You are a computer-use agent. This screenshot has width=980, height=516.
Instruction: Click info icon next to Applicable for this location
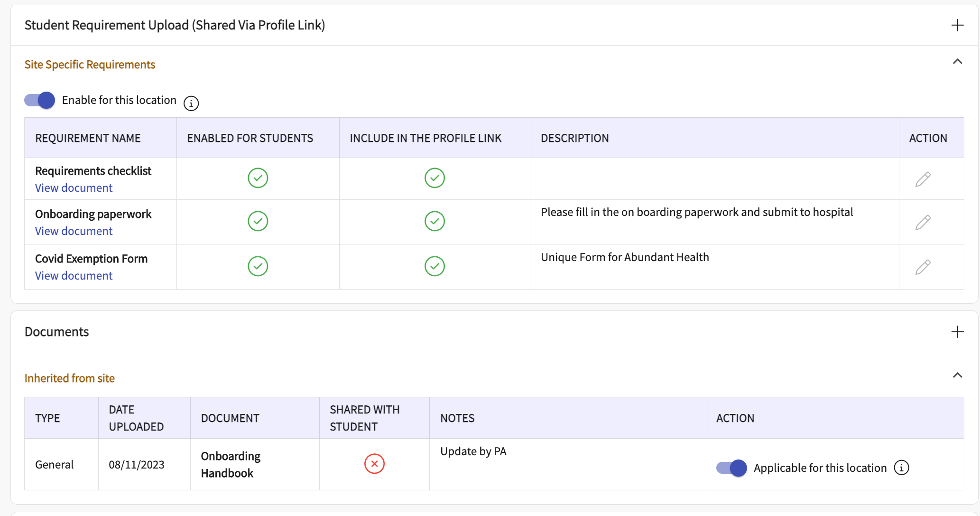[x=901, y=468]
